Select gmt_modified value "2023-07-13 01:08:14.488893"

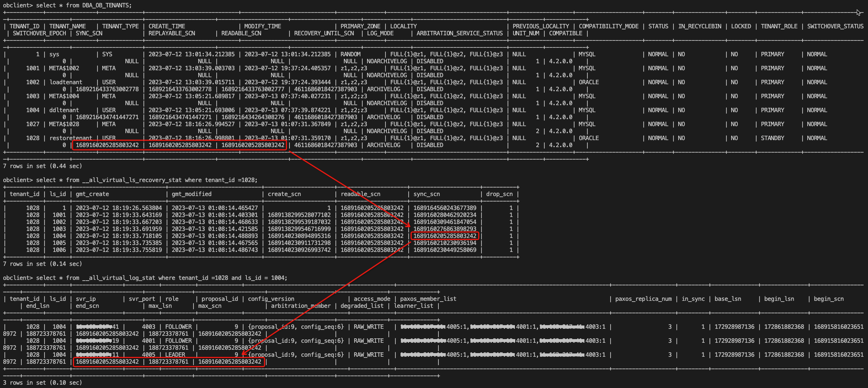tap(215, 236)
